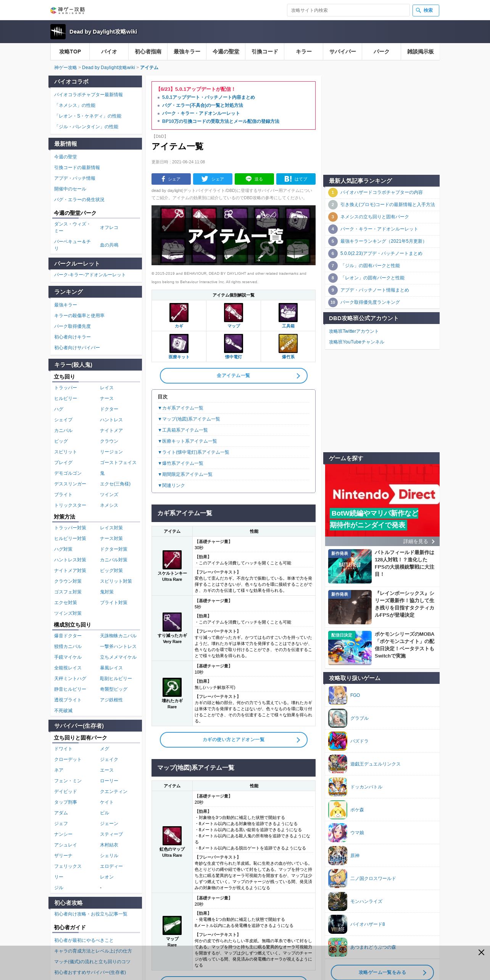Click the スケルトンキー item icon
The width and height of the screenshot is (490, 980).
tap(172, 560)
